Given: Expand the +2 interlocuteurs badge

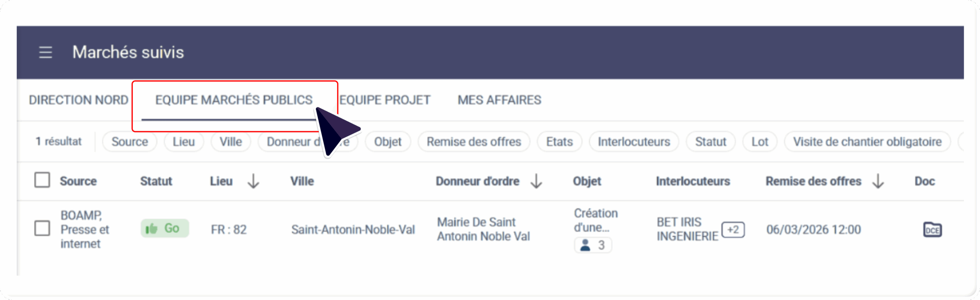Looking at the screenshot, I should point(733,230).
